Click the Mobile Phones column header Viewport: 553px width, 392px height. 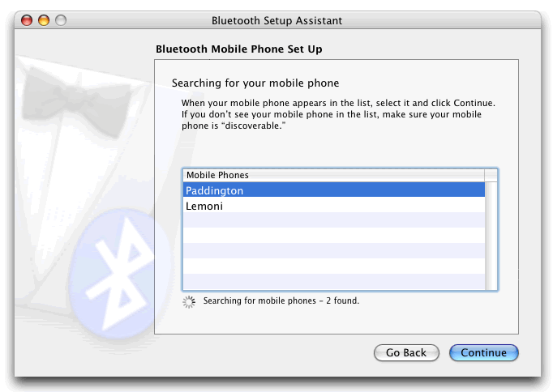[x=332, y=175]
